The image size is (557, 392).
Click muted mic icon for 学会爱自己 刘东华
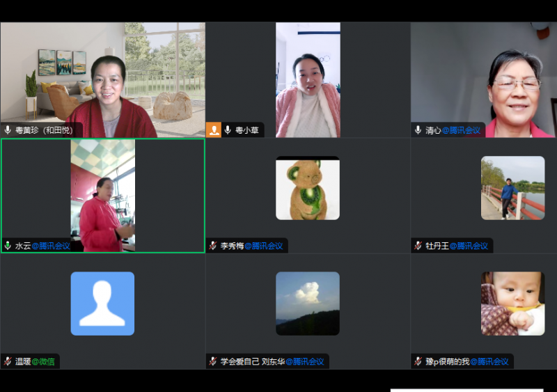(x=213, y=361)
